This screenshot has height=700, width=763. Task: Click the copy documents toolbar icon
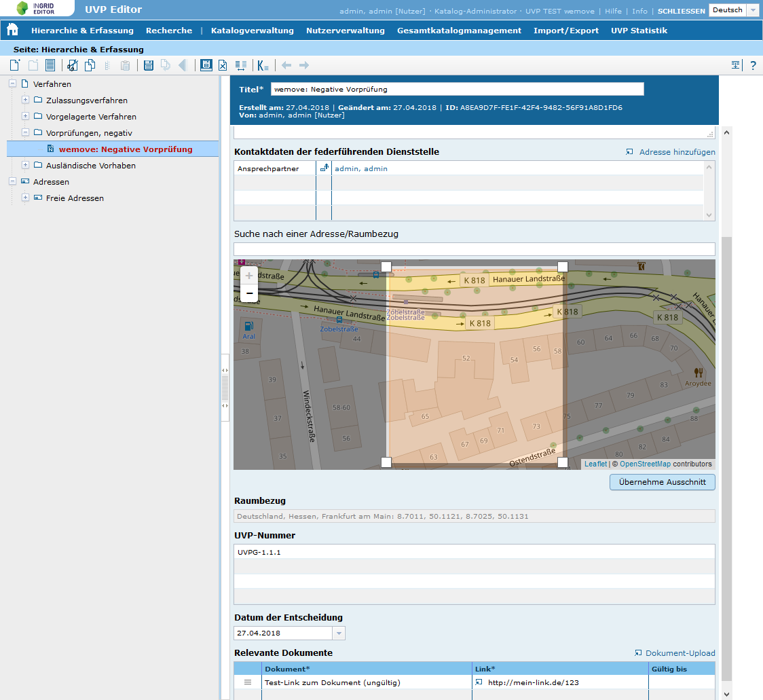pos(90,65)
